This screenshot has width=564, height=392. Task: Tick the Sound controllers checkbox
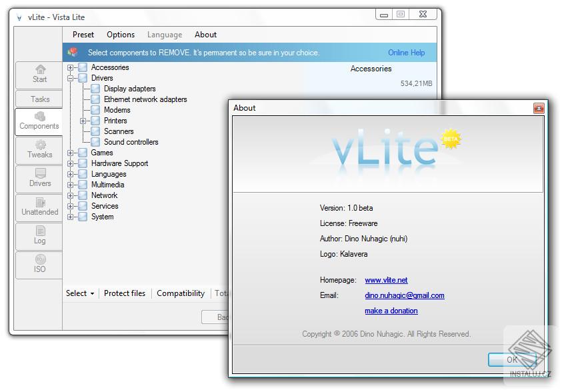[95, 142]
